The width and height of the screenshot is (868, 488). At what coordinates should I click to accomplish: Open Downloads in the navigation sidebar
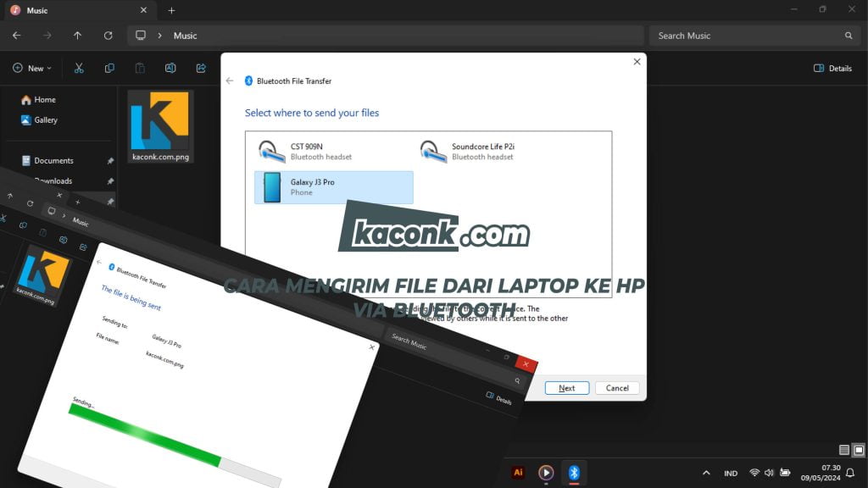point(53,181)
